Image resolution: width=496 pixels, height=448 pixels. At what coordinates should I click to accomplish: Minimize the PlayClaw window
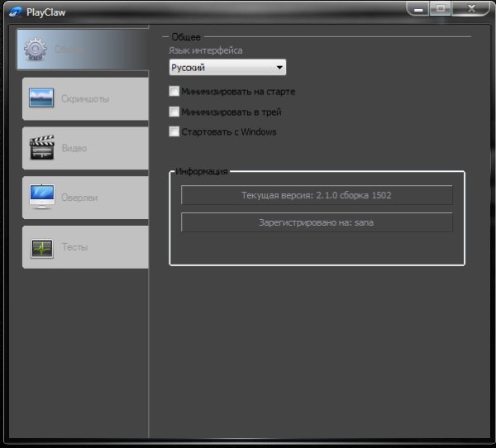[418, 9]
